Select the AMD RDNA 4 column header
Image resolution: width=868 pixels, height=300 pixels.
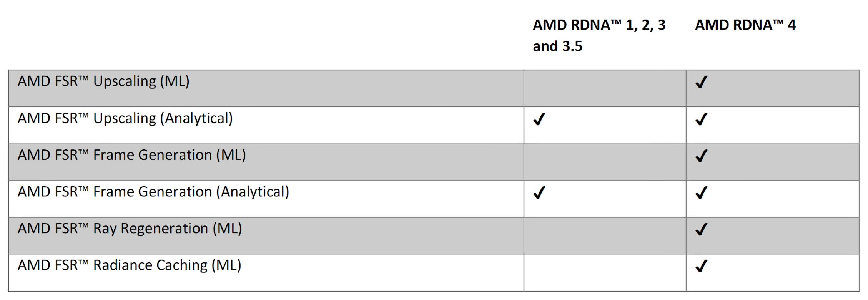745,25
